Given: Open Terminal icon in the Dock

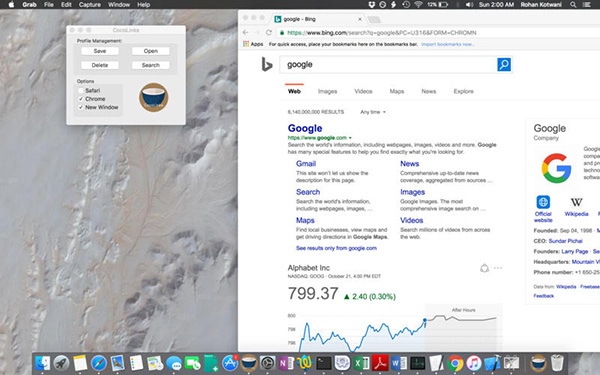Looking at the screenshot, I should coord(324,363).
